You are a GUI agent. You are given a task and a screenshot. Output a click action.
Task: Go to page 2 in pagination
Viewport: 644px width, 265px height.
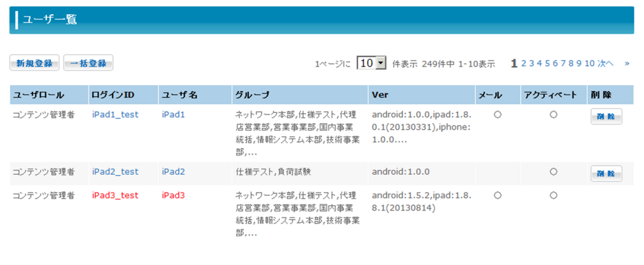coord(523,63)
